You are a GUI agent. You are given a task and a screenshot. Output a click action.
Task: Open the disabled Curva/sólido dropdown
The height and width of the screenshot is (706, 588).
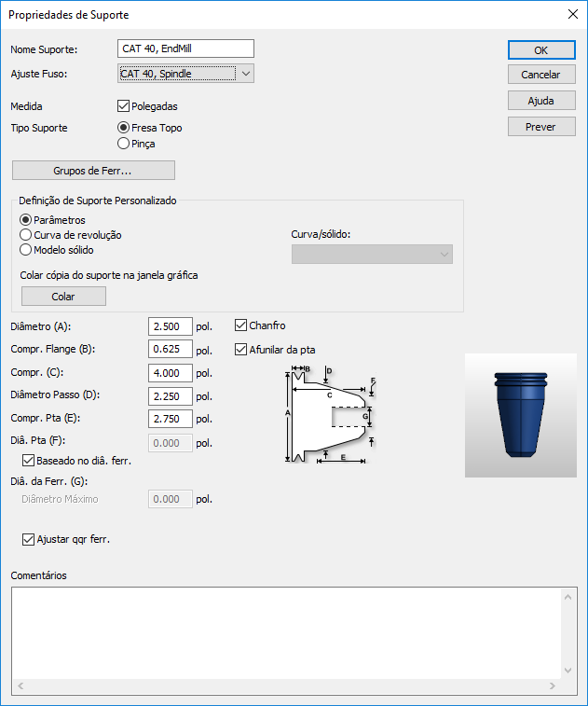[x=372, y=255]
